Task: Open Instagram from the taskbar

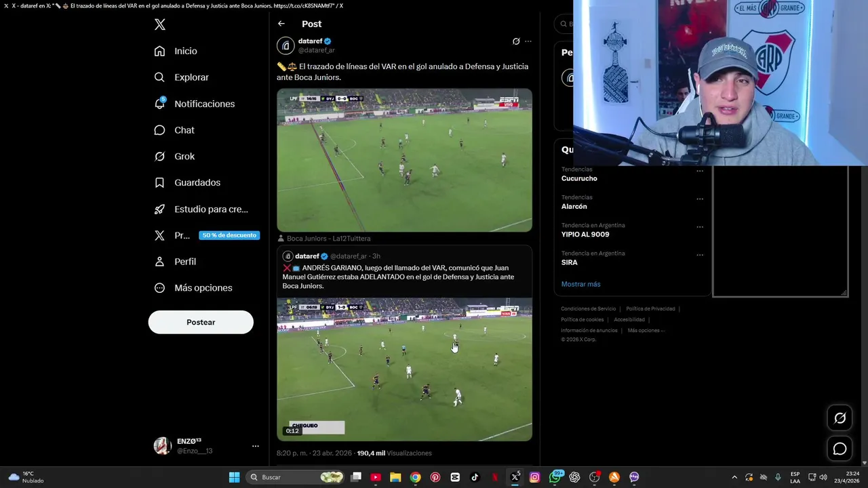Action: [534, 477]
